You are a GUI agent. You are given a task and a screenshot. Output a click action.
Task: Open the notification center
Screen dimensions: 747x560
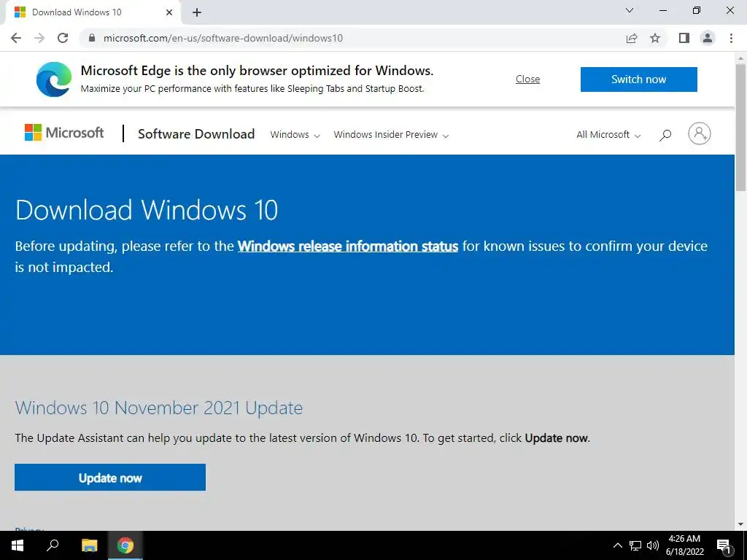[724, 545]
